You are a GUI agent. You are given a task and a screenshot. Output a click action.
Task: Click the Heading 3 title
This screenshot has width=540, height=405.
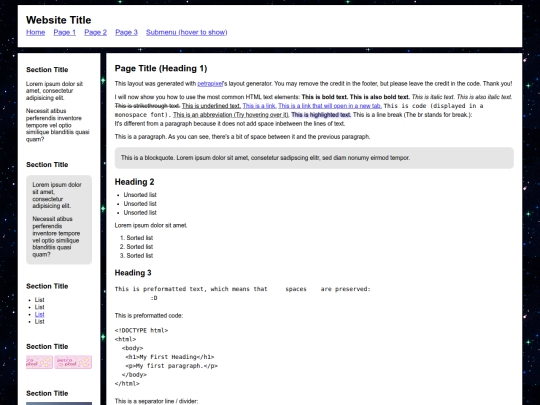133,273
